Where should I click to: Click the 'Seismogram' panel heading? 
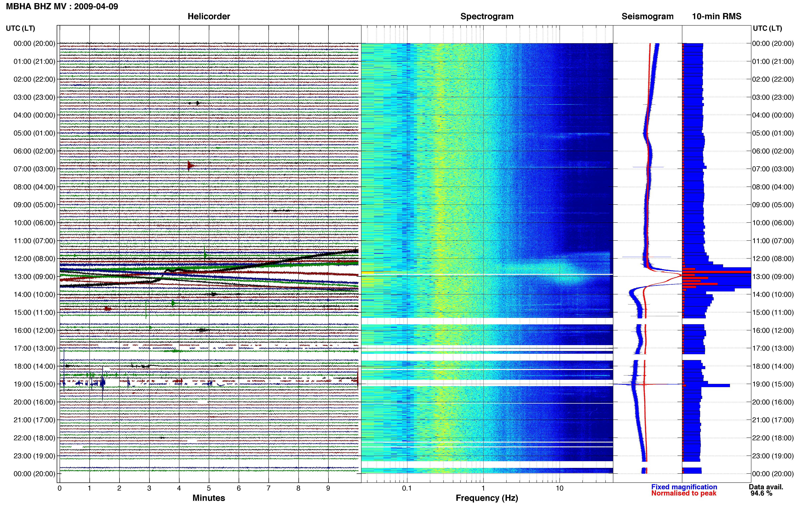click(x=648, y=16)
